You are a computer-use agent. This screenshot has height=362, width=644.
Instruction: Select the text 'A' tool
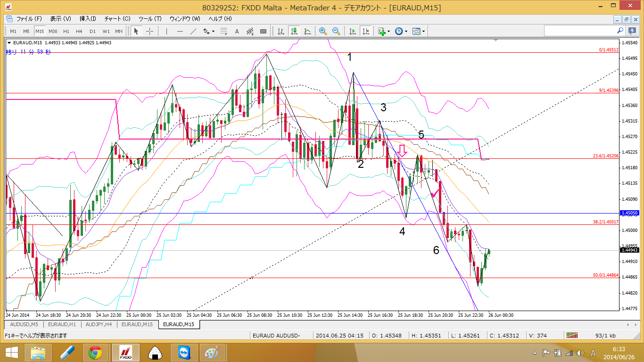point(237,31)
